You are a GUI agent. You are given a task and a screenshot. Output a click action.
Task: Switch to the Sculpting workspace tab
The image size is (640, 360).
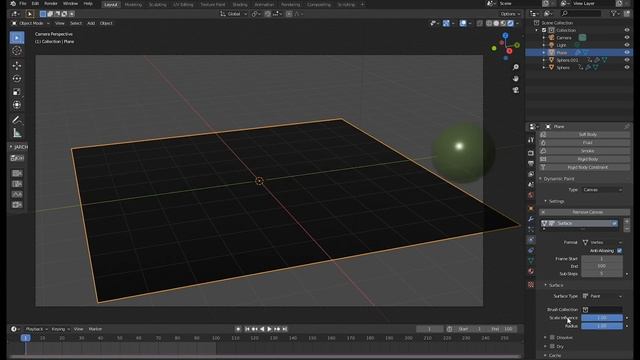[x=158, y=4]
